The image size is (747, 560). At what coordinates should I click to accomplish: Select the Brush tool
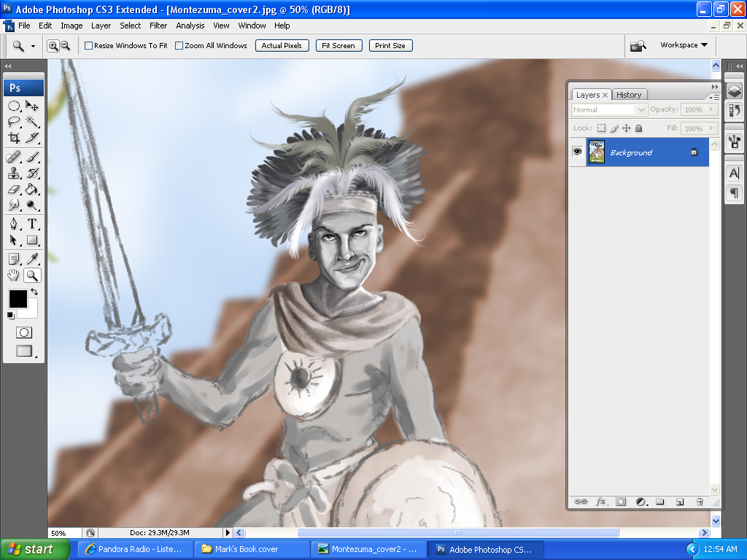click(x=32, y=157)
